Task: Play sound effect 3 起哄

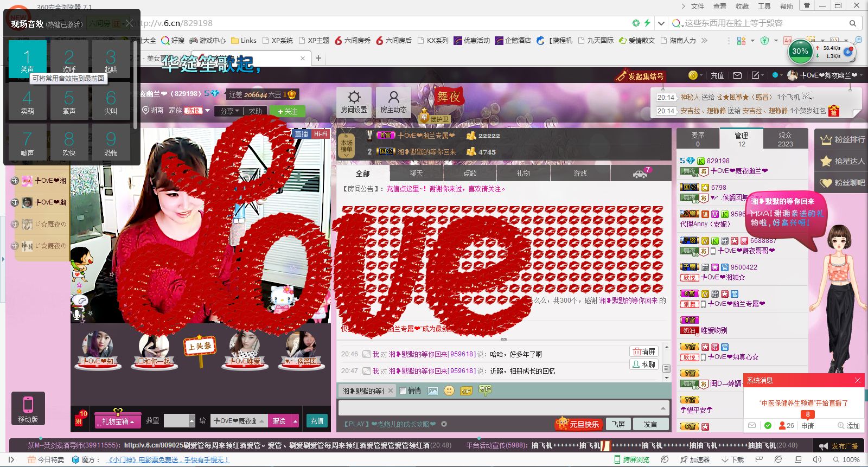Action: (x=111, y=59)
